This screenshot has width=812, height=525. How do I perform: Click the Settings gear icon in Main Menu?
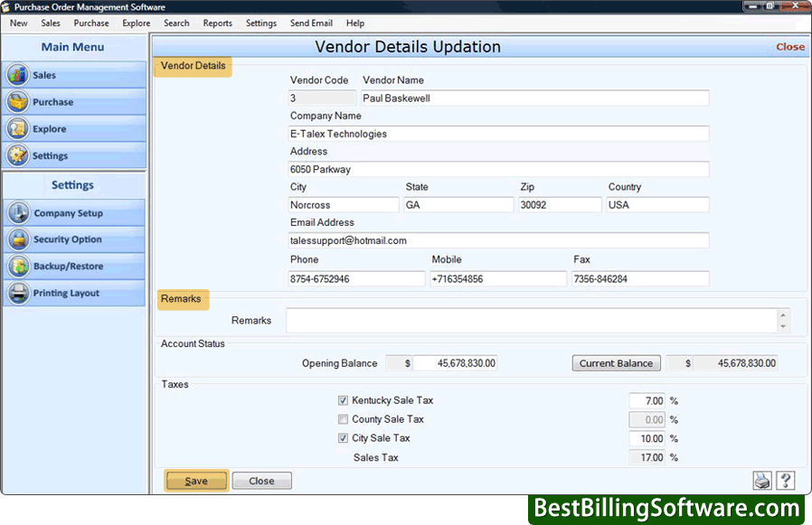pyautogui.click(x=18, y=155)
